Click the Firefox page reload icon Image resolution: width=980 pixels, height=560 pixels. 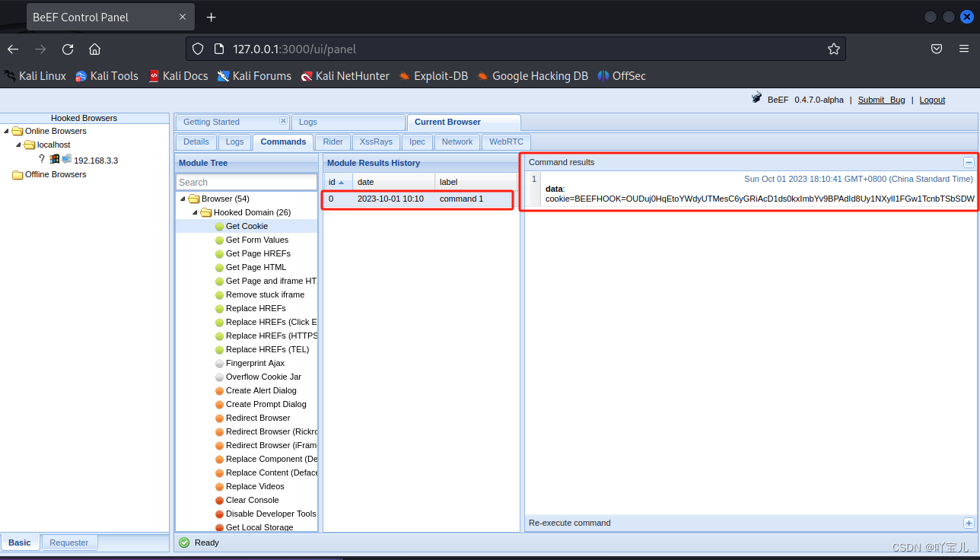tap(67, 49)
